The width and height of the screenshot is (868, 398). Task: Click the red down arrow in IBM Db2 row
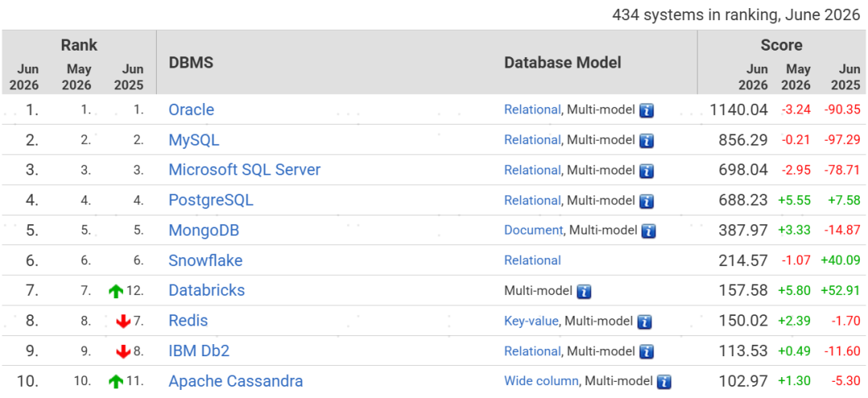click(x=123, y=351)
